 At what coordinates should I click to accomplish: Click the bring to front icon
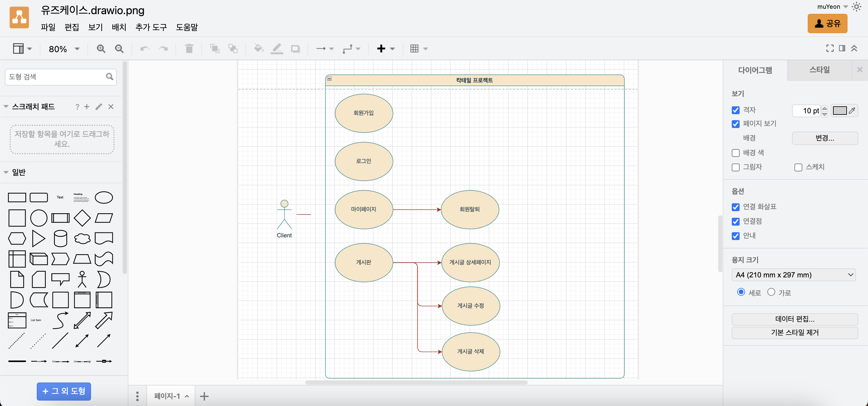pyautogui.click(x=215, y=49)
